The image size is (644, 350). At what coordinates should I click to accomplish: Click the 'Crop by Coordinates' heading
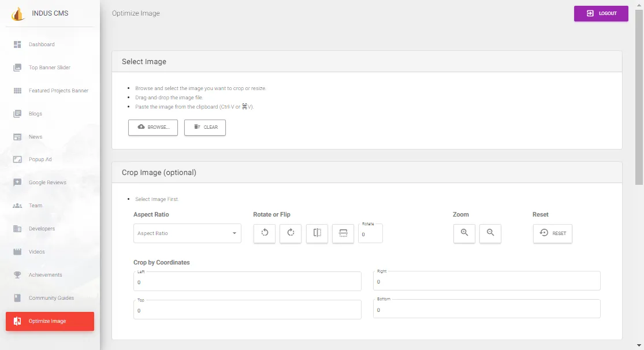click(x=161, y=262)
